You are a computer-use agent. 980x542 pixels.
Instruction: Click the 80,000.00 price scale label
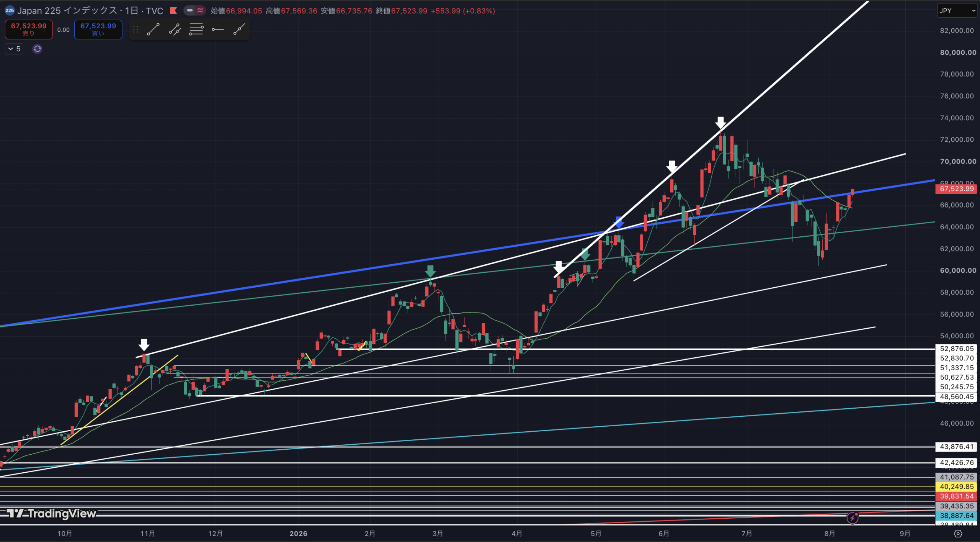pos(958,52)
